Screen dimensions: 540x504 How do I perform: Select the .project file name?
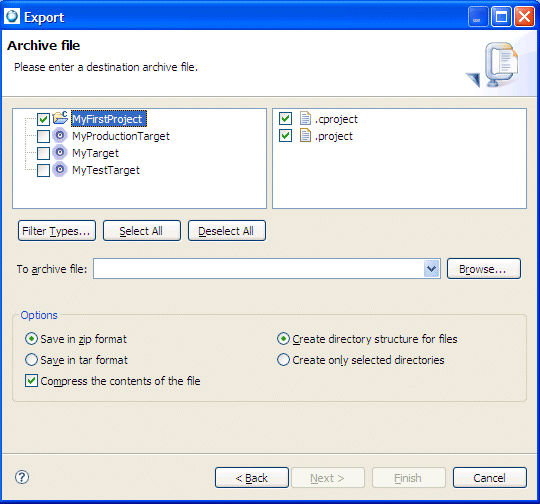(334, 136)
